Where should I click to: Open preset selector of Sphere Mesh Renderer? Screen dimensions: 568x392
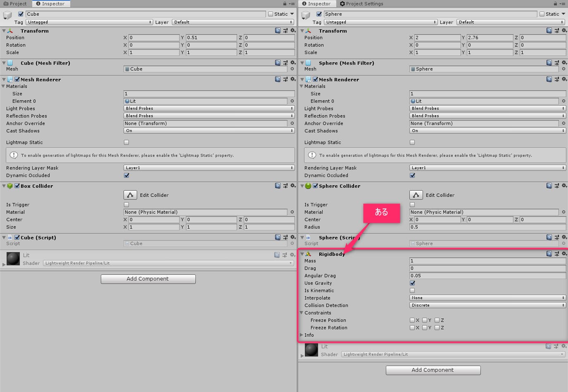[556, 79]
